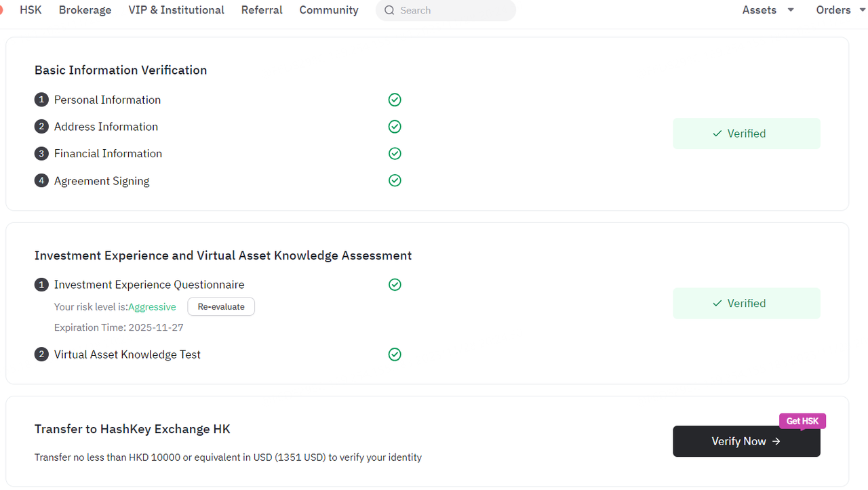Viewport: 868px width, 490px height.
Task: Click green check beside Investment Experience Questionnaire
Action: tap(395, 285)
